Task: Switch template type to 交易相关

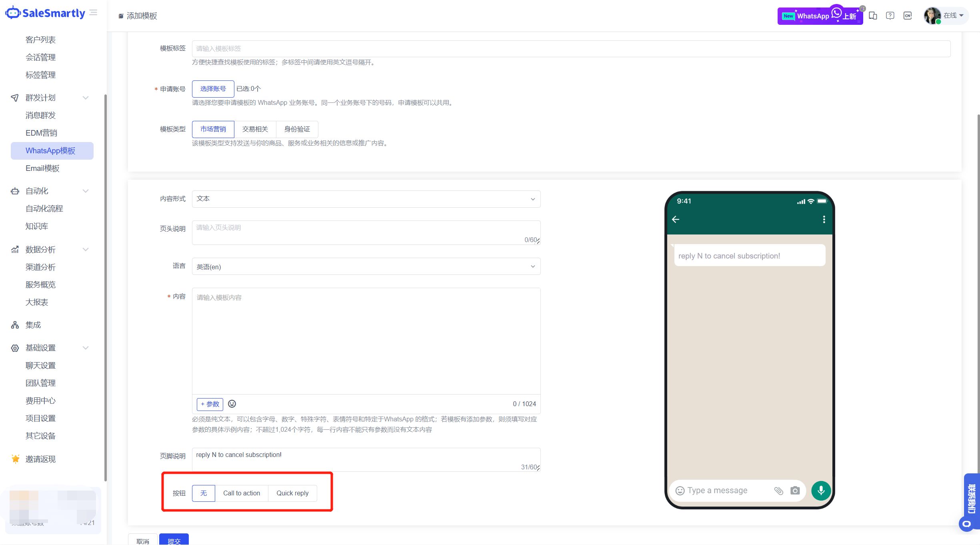Action: 255,129
